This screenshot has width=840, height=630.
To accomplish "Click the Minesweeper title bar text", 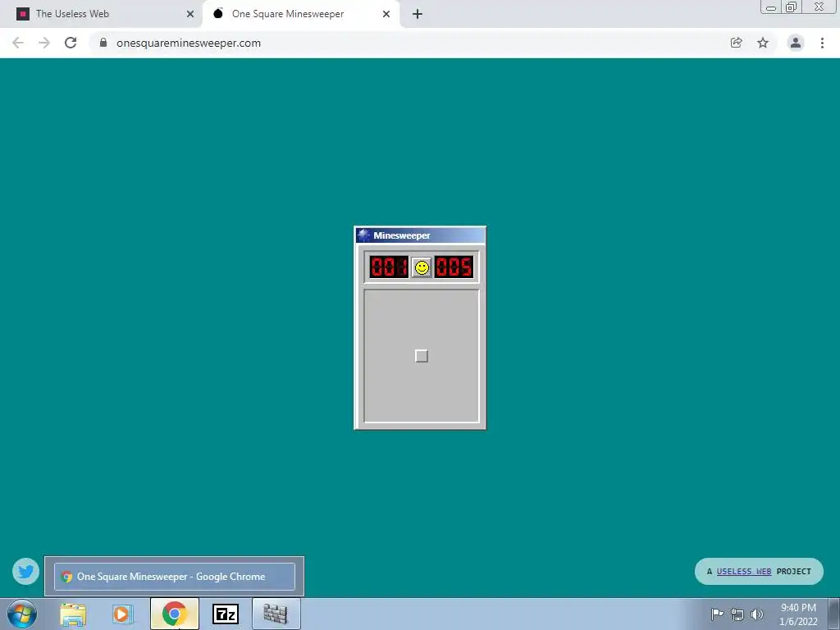I will point(402,235).
